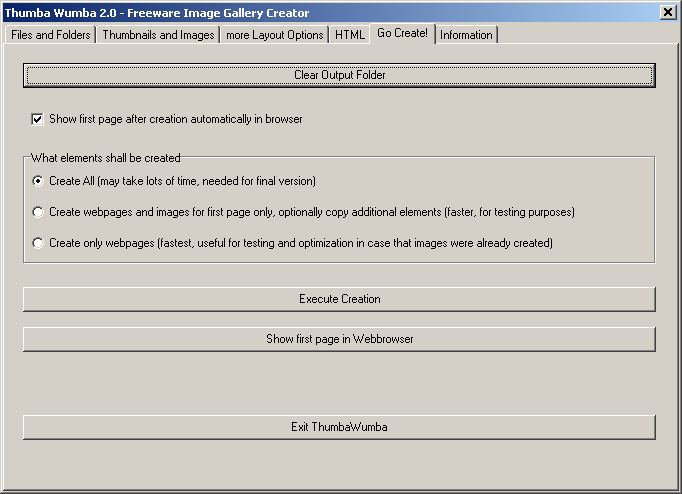Select the HTML tab
The width and height of the screenshot is (682, 494).
pos(350,35)
